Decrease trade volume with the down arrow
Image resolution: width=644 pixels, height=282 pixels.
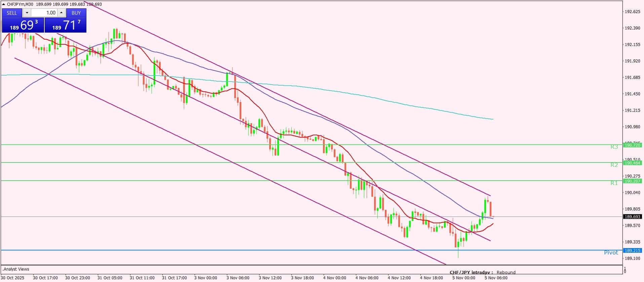[x=27, y=13]
